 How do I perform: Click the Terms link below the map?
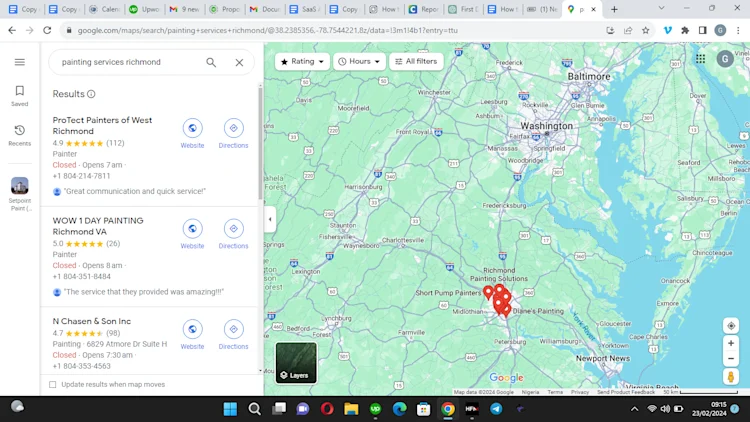pyautogui.click(x=555, y=392)
